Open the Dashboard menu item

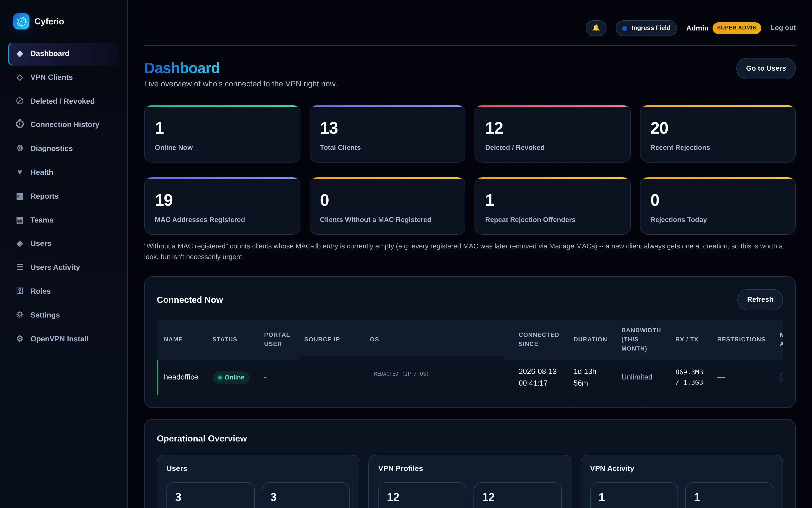pyautogui.click(x=64, y=54)
